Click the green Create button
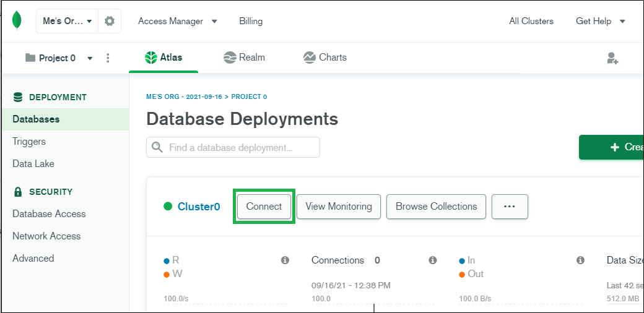The image size is (644, 313). point(611,147)
